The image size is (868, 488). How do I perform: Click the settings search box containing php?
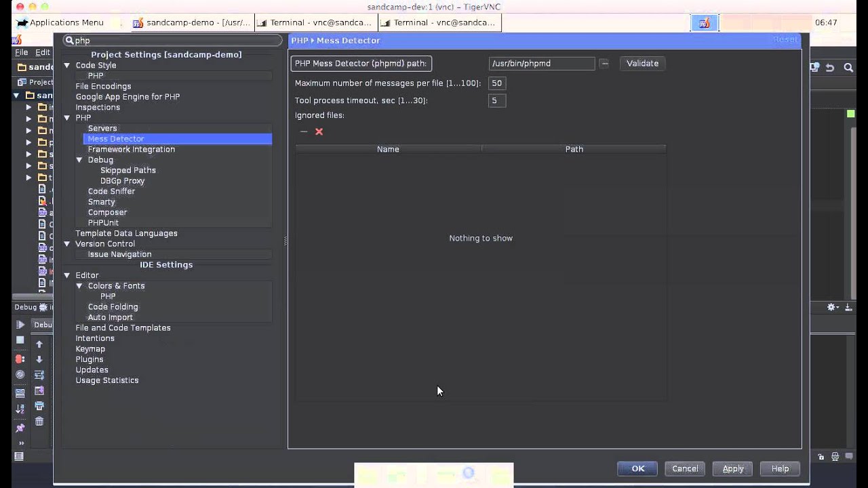tap(172, 41)
